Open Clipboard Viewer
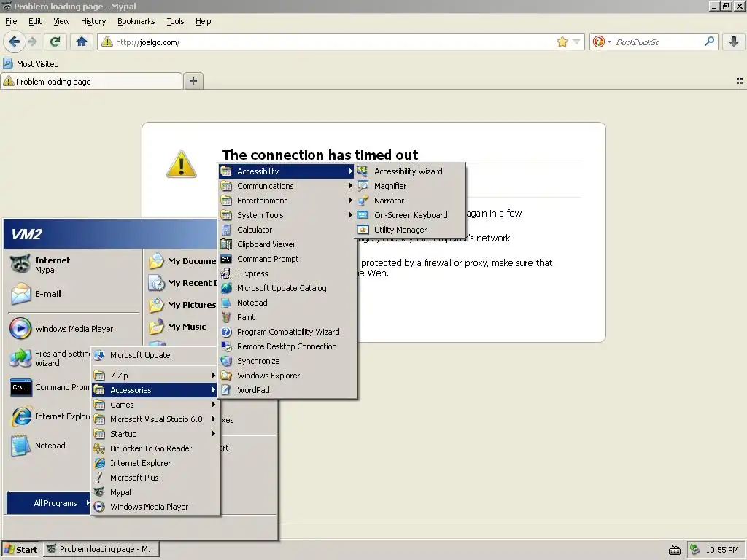This screenshot has height=560, width=747. point(287,244)
